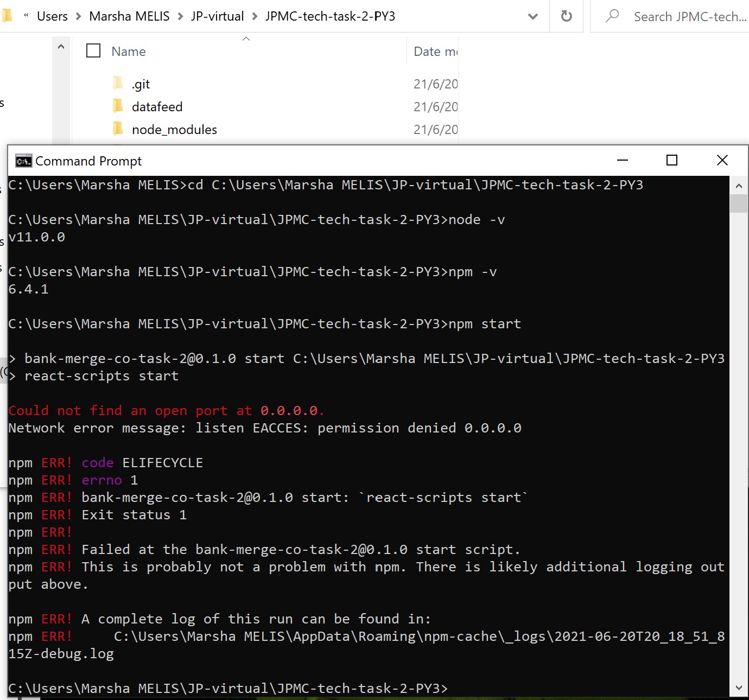Click the Name column header to sort
Viewport: 749px width, 700px height.
click(x=128, y=50)
